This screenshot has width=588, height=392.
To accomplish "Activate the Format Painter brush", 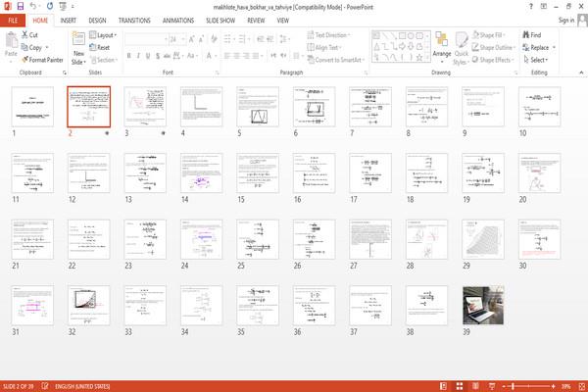I will 42,60.
